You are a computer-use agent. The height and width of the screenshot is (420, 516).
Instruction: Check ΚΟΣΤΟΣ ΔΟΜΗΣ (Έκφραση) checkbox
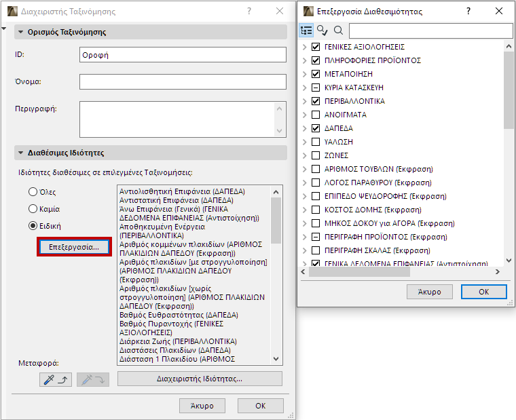(316, 210)
